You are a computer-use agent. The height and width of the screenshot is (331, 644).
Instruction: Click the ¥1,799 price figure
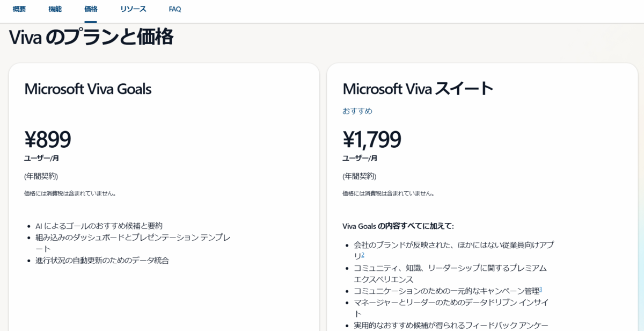[x=372, y=140]
